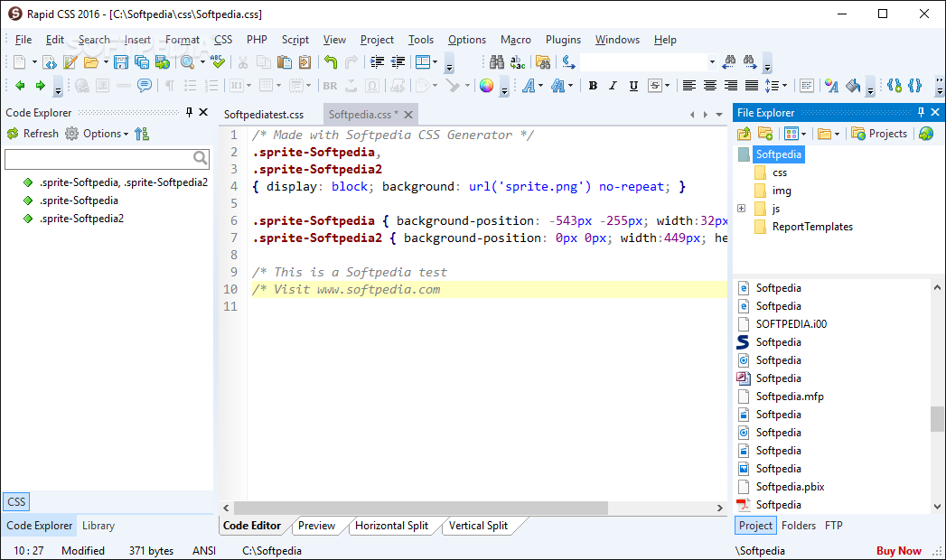Screen dimensions: 946x560
Task: Toggle Bold formatting
Action: tap(593, 86)
